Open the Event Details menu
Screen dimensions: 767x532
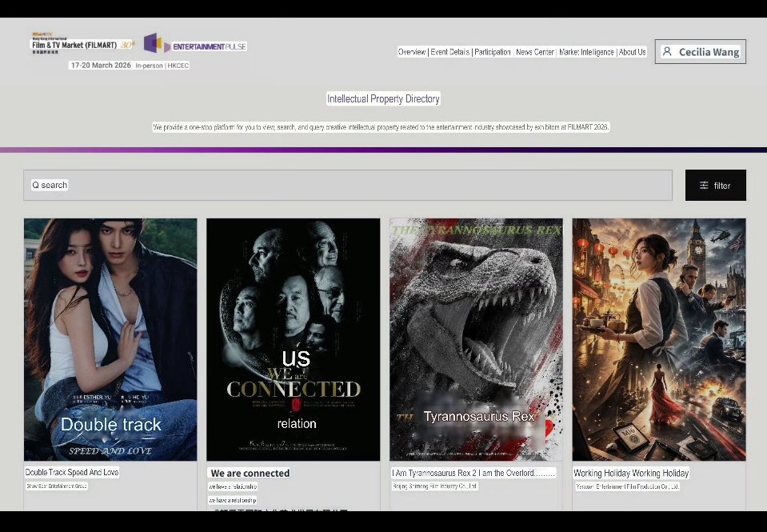[x=450, y=52]
